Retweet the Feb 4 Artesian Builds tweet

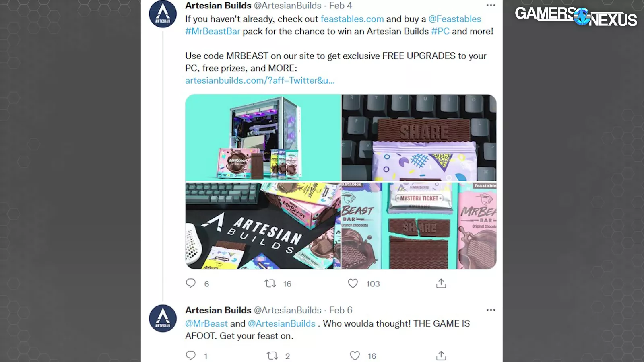pyautogui.click(x=270, y=283)
